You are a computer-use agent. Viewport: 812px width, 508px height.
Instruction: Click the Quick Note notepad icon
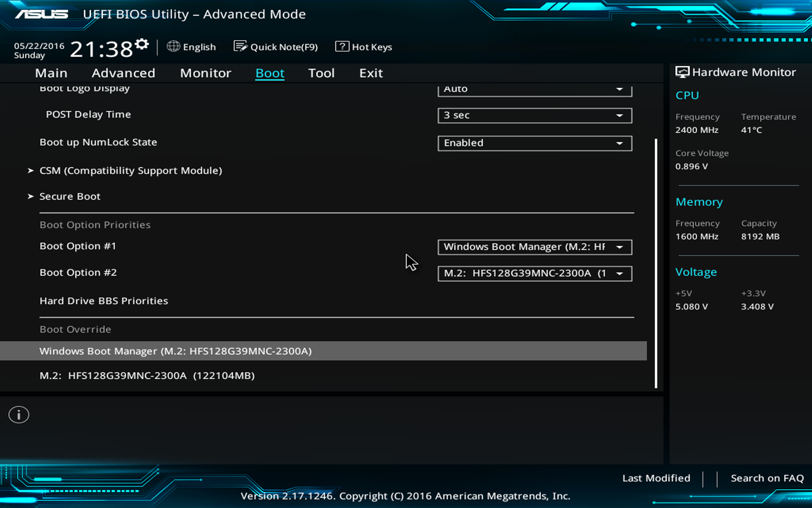tap(240, 46)
